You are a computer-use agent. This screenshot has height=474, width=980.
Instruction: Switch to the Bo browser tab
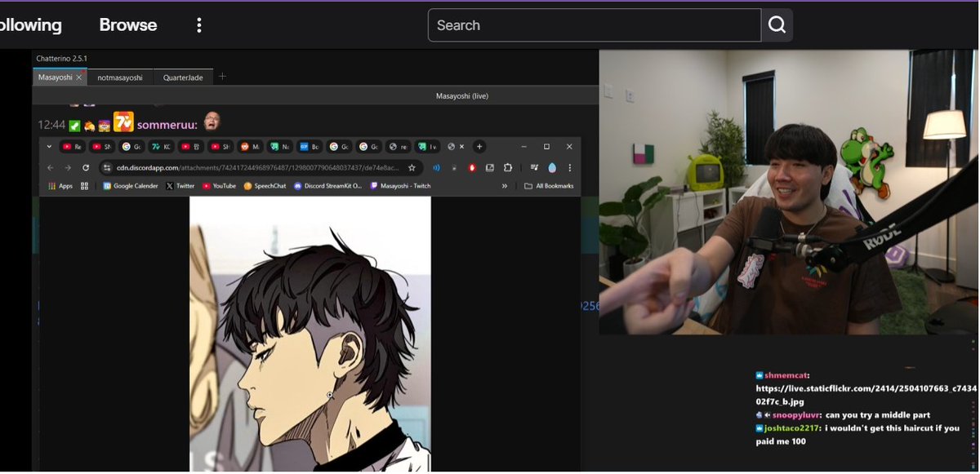tap(309, 147)
